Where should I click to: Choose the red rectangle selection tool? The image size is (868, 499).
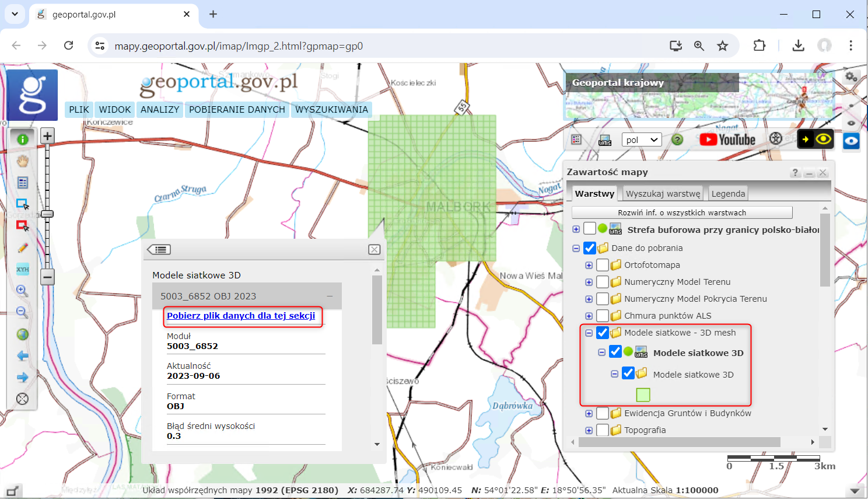click(x=23, y=226)
